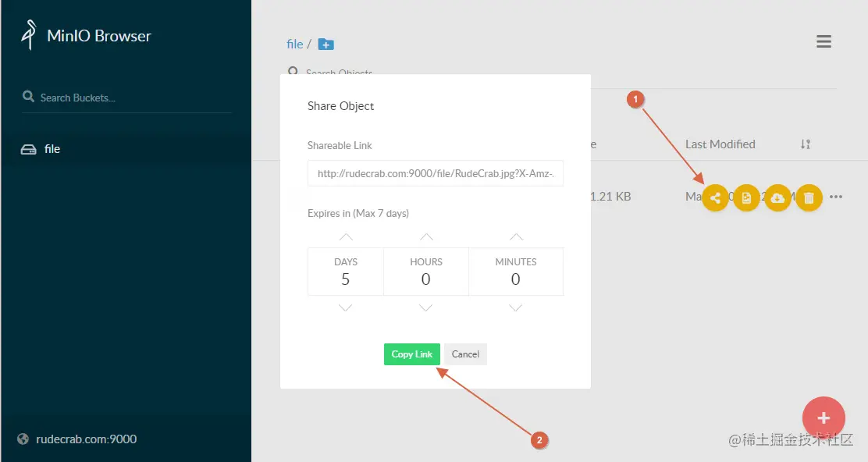Click the rudecrab.com:9000 server address
The height and width of the screenshot is (462, 868).
(87, 439)
